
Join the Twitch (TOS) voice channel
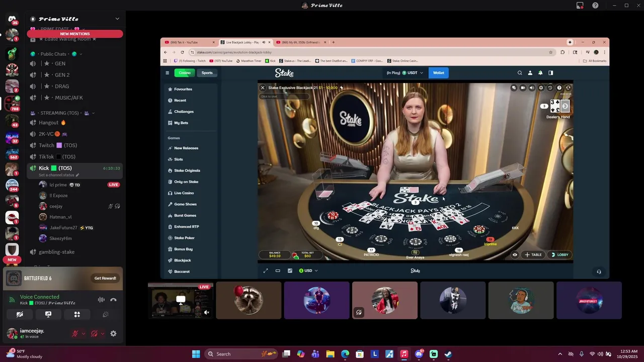[74, 145]
